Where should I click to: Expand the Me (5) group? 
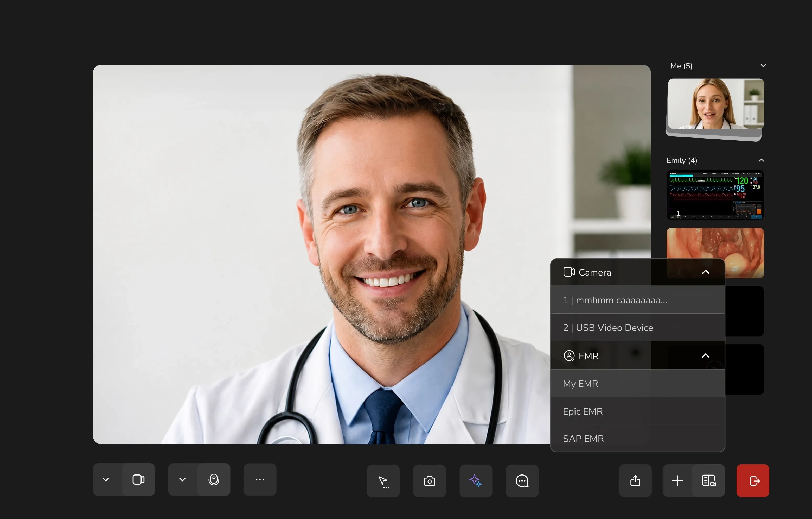tap(763, 66)
